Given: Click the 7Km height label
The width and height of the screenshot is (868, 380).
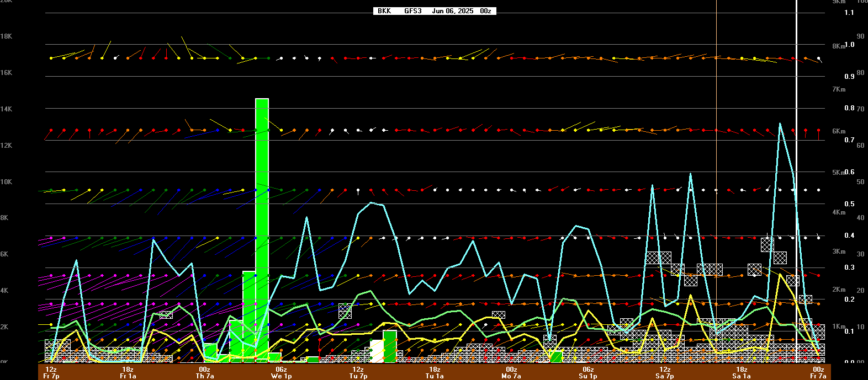Looking at the screenshot, I should click(x=839, y=89).
